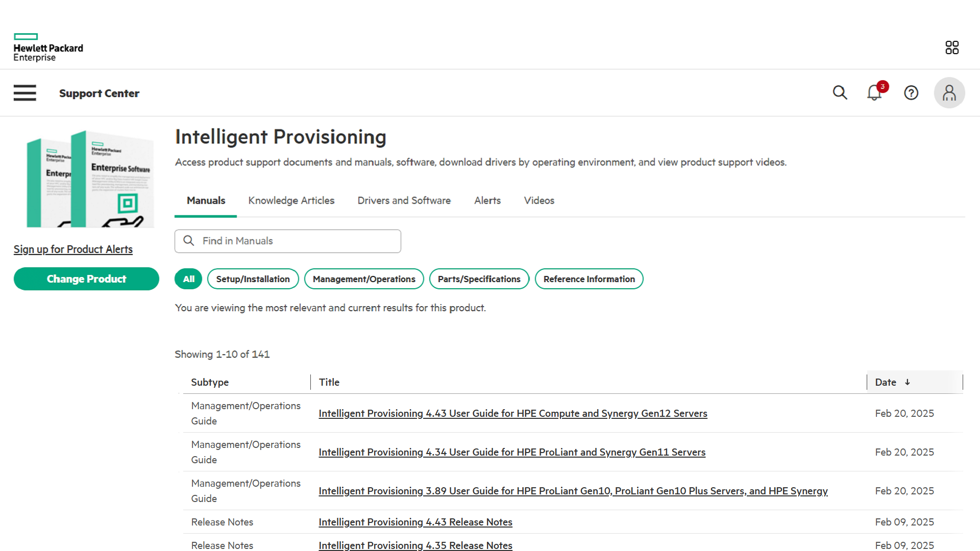Switch to the Drivers and Software tab

click(404, 201)
